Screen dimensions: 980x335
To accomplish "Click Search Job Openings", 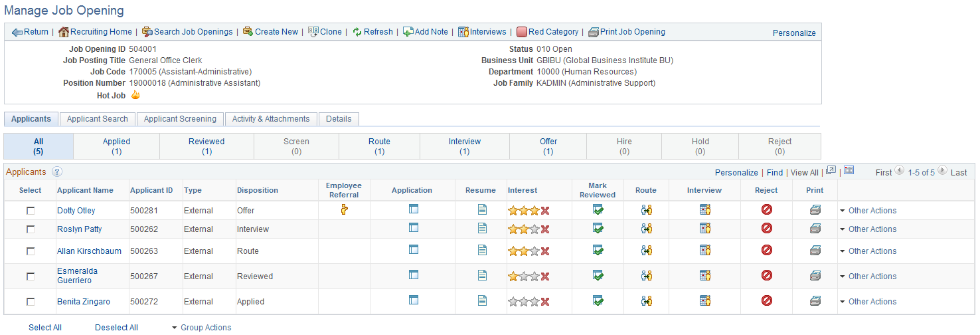I will click(x=187, y=32).
